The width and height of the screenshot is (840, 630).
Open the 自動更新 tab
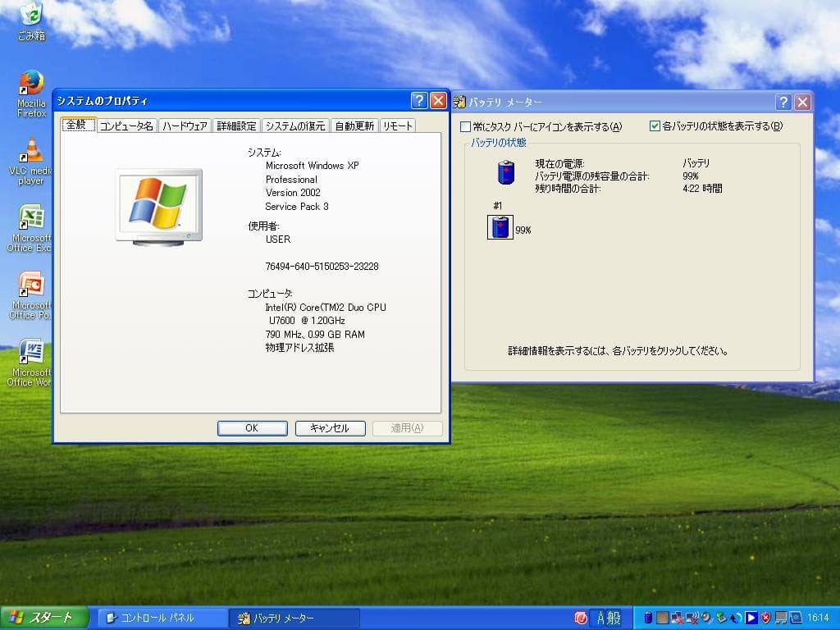[354, 126]
